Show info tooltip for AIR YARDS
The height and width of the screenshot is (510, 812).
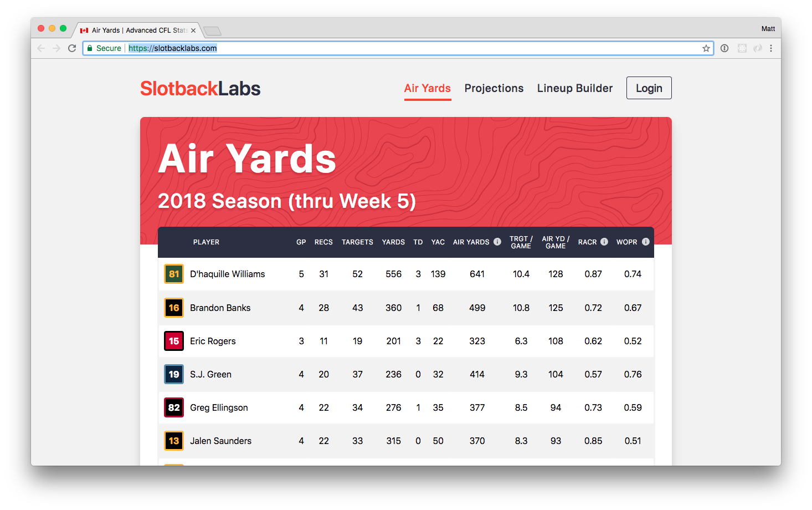point(497,242)
